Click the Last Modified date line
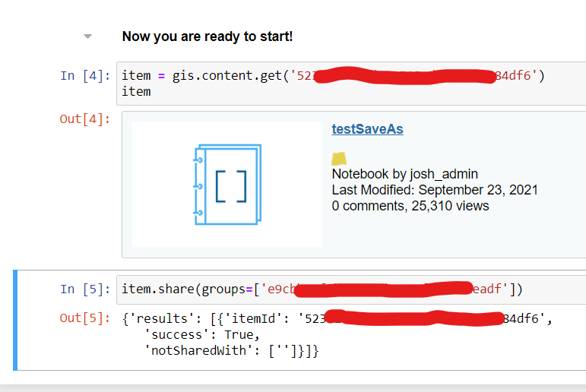This screenshot has width=586, height=392. point(434,190)
